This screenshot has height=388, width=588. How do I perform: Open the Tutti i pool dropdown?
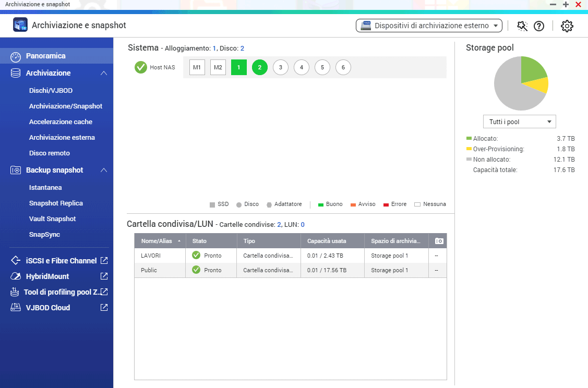[520, 122]
